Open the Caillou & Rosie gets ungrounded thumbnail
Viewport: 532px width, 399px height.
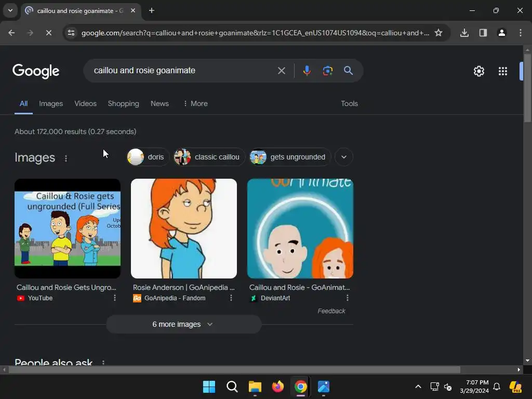[68, 229]
